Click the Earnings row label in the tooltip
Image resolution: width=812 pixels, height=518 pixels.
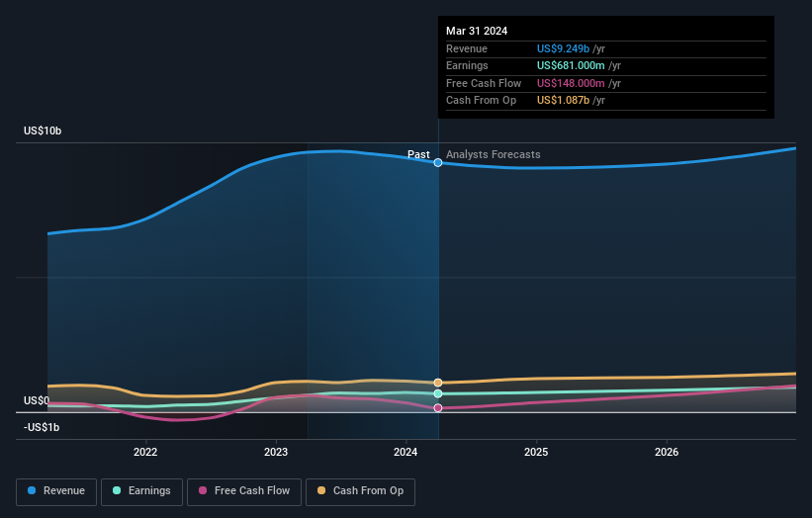(467, 65)
